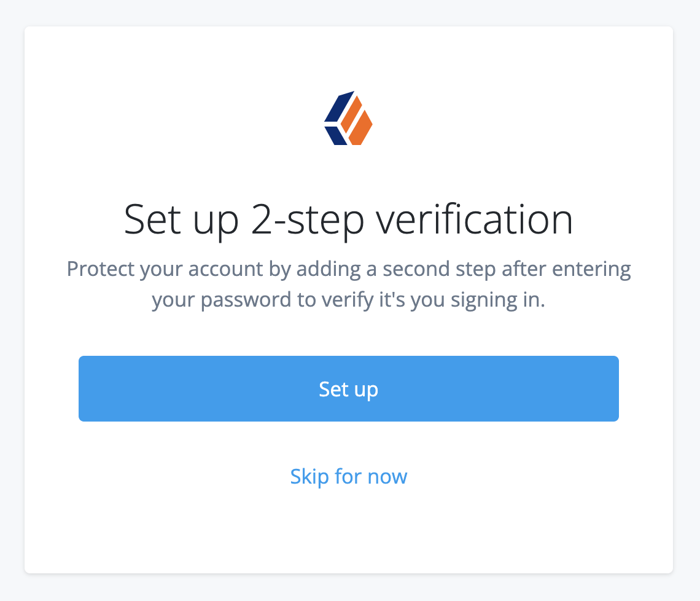The image size is (700, 601).
Task: Select the protection description text
Action: 349,284
